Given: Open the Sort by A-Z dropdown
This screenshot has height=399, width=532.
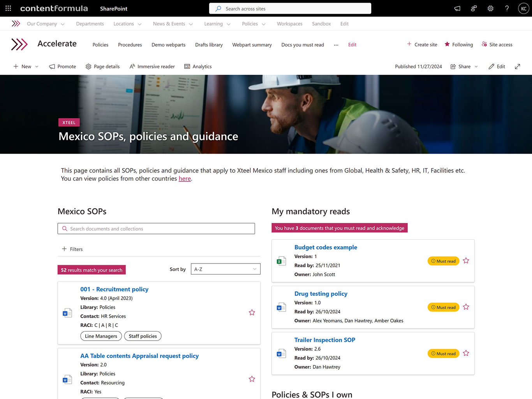Looking at the screenshot, I should click(225, 269).
